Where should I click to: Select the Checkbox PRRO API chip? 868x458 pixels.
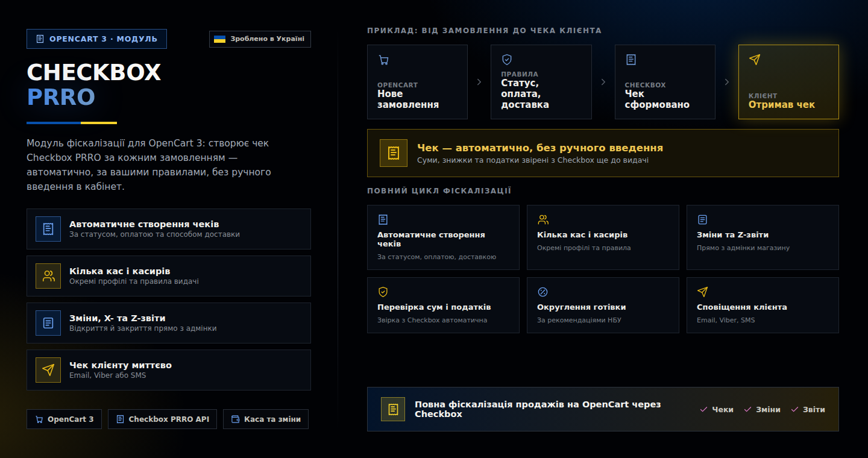pos(163,419)
